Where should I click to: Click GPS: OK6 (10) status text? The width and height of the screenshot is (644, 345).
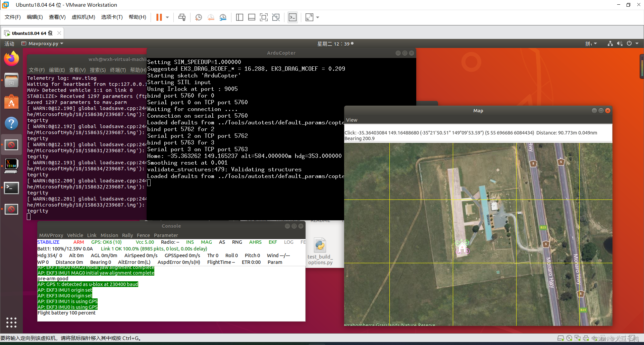[x=106, y=242]
